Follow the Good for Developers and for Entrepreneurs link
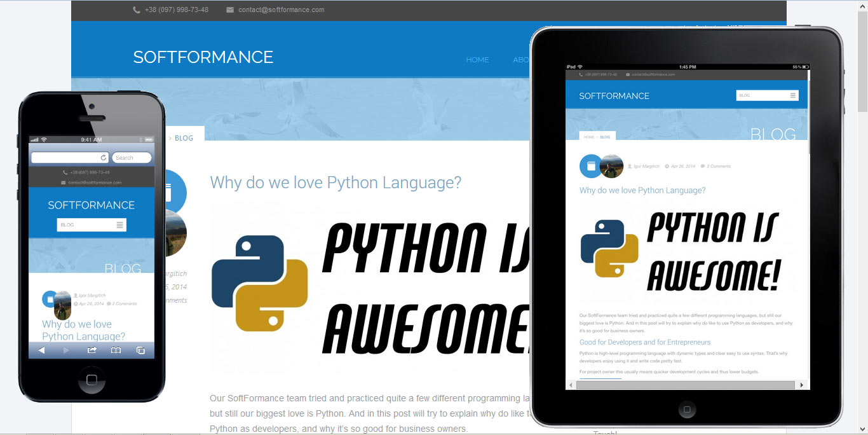The height and width of the screenshot is (435, 868). (645, 342)
